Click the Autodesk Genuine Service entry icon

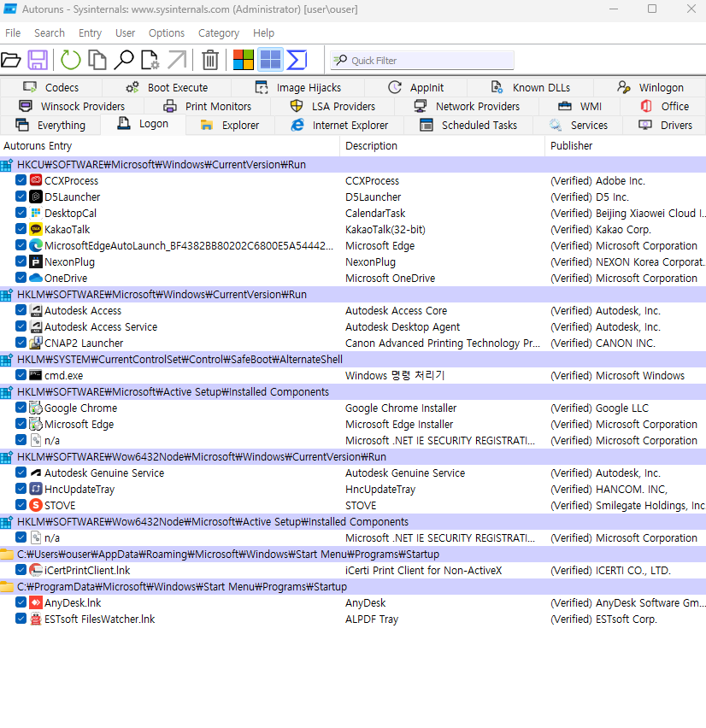coord(36,473)
